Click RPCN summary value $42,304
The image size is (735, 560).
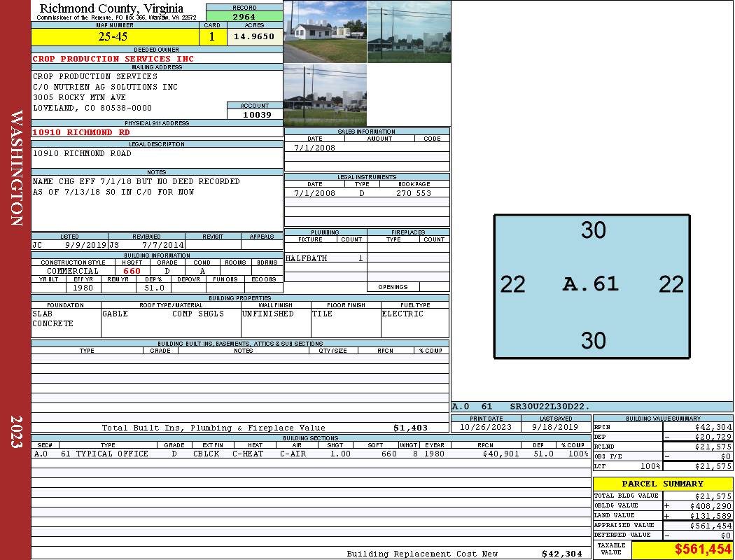[x=713, y=428]
